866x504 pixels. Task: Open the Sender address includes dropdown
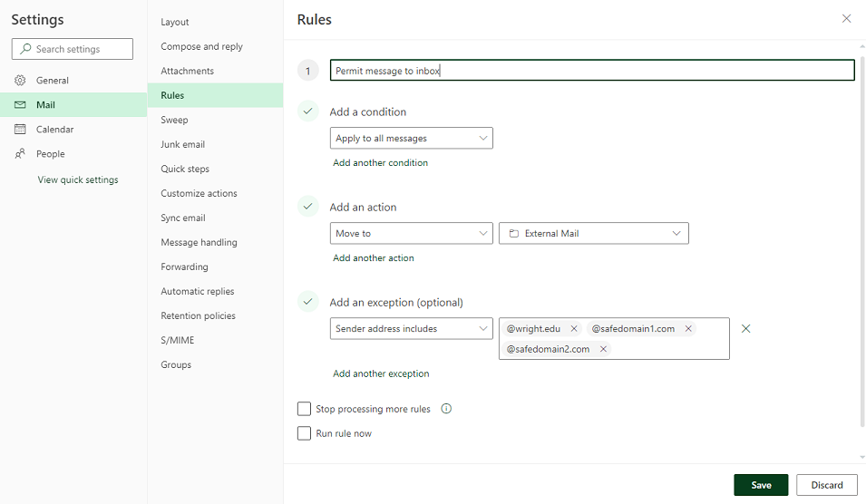(411, 329)
